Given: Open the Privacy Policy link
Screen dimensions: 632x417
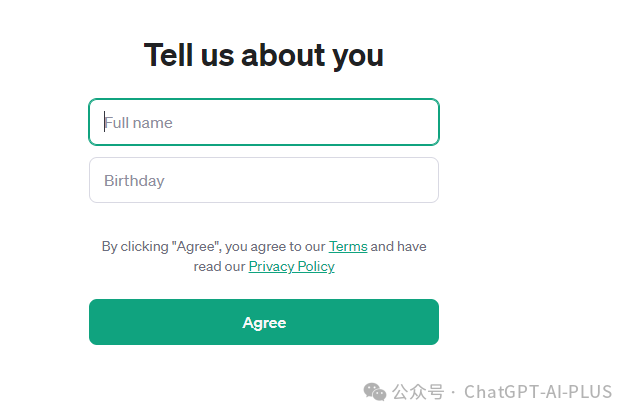Looking at the screenshot, I should (291, 266).
